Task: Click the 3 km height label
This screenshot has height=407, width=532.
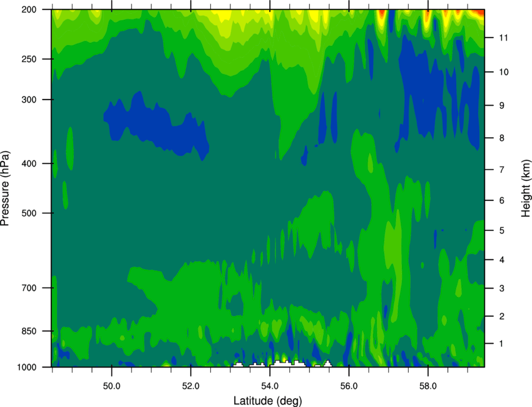Action: [502, 289]
